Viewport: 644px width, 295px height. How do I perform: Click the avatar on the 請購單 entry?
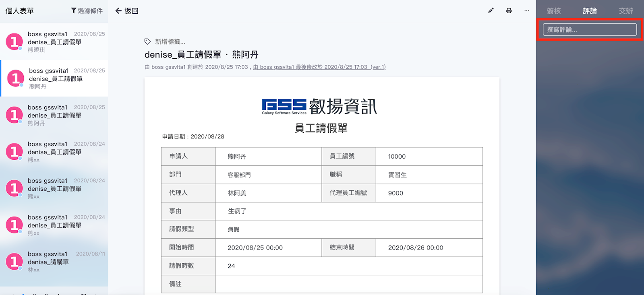pos(14,262)
